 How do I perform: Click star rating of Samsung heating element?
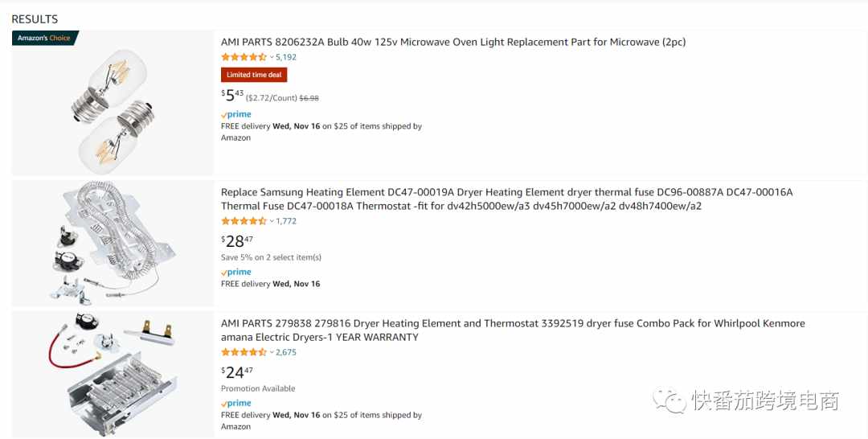[x=244, y=221]
